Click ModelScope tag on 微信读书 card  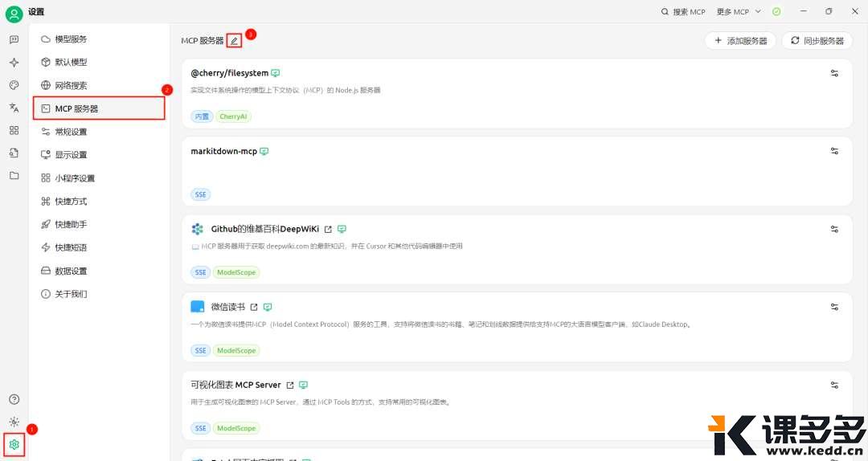pyautogui.click(x=236, y=350)
